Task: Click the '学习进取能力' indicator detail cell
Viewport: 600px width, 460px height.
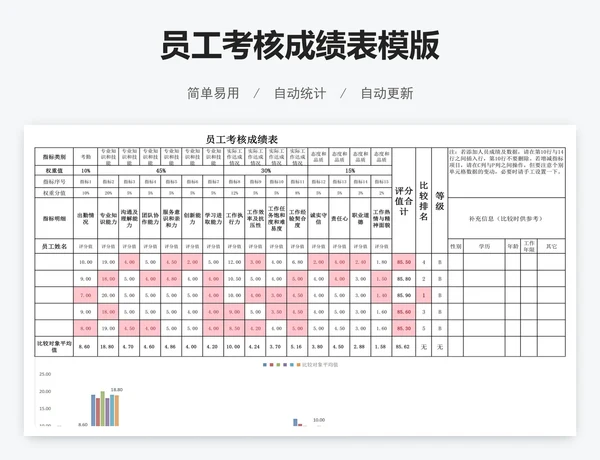Action: pyautogui.click(x=213, y=219)
